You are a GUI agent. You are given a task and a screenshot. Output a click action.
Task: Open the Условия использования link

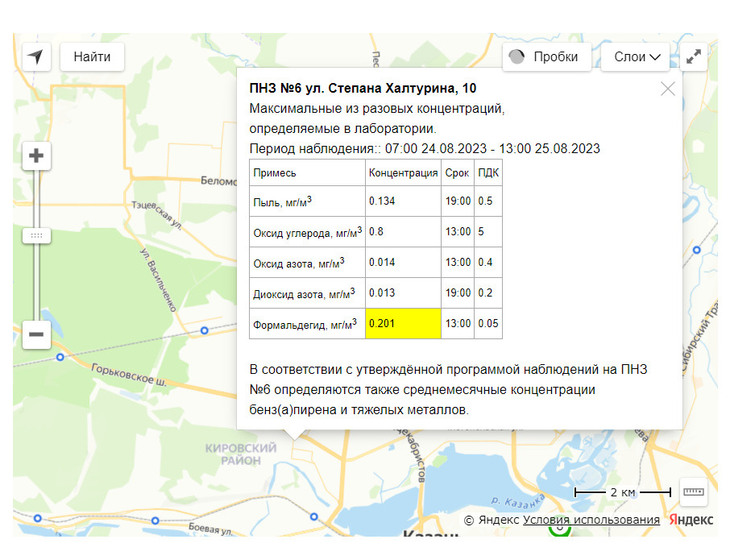tap(591, 520)
